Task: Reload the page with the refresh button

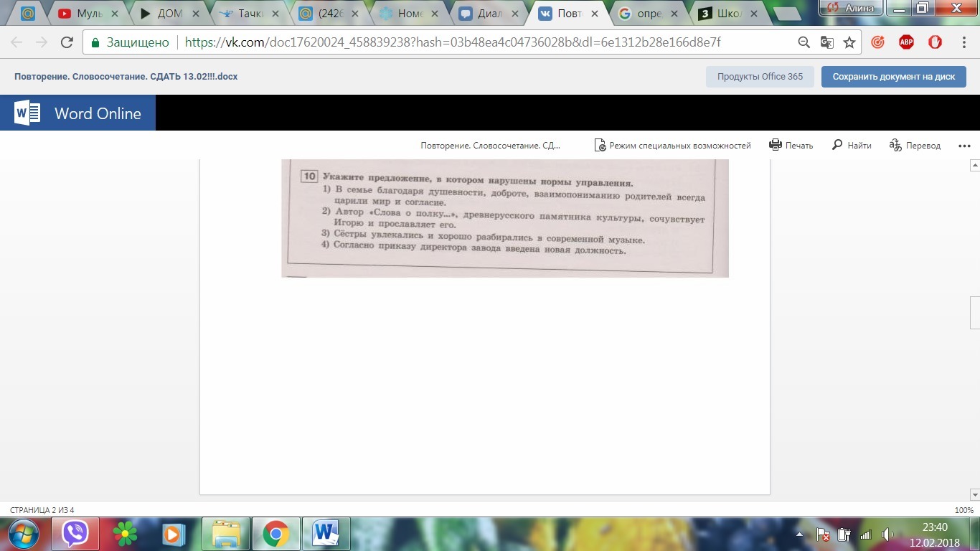Action: coord(67,42)
